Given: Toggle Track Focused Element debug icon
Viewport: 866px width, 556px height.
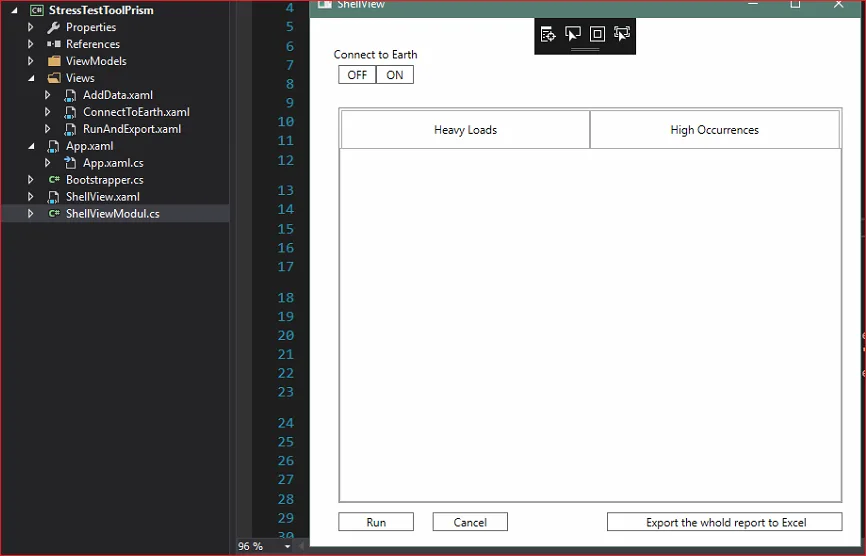Looking at the screenshot, I should pyautogui.click(x=622, y=34).
